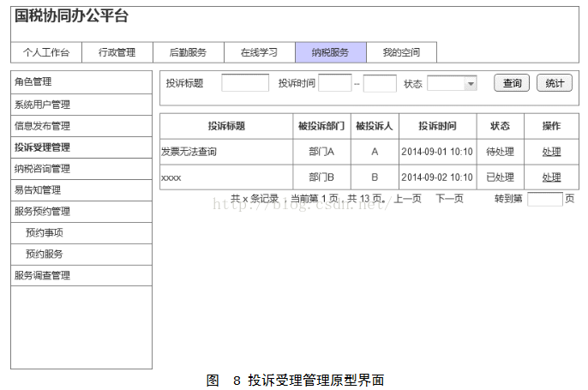Switch to the 行政管理 tab
The height and width of the screenshot is (390, 588).
coord(117,52)
